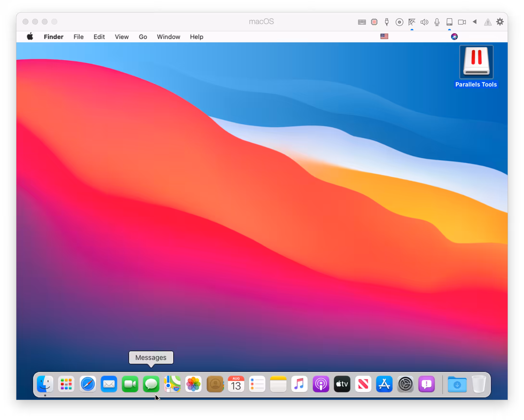Screen dimensions: 524x420
Task: Launch Safari from the Dock
Action: point(87,384)
